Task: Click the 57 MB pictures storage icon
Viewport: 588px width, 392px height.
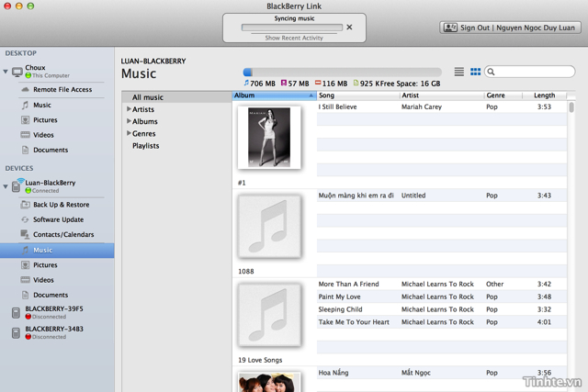Action: tap(284, 83)
